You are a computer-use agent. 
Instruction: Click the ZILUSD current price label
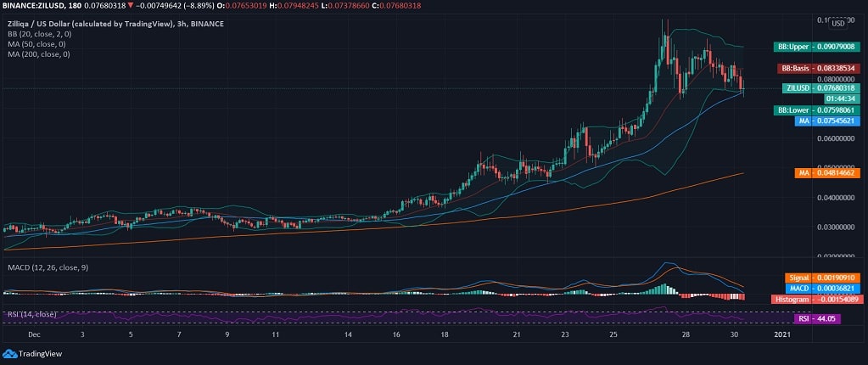pos(820,87)
